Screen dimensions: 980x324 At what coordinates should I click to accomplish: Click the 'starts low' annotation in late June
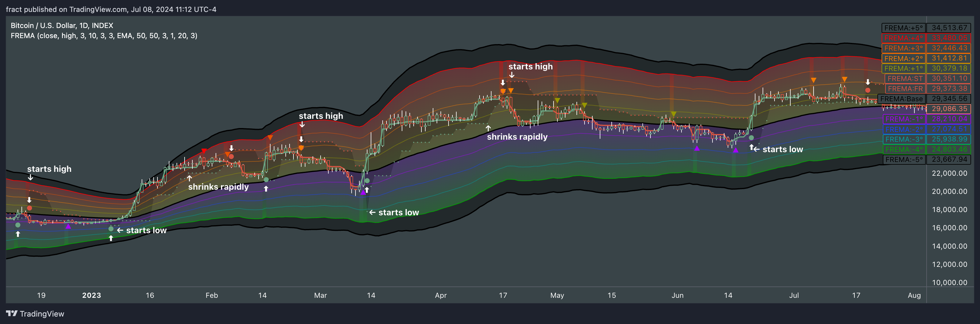(x=783, y=150)
